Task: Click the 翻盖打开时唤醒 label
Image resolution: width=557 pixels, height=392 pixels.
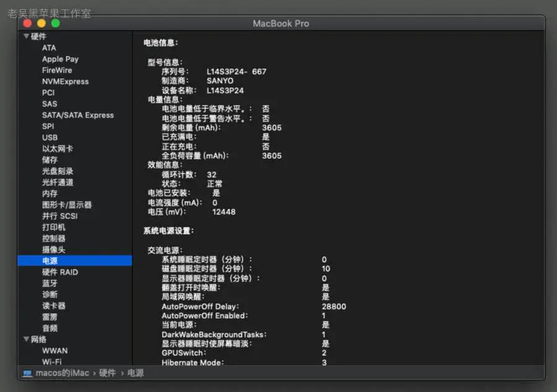Action: coord(191,288)
